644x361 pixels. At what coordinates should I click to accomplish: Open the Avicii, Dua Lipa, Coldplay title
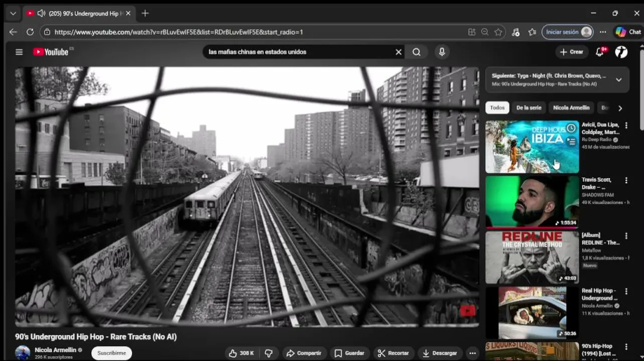pos(600,128)
